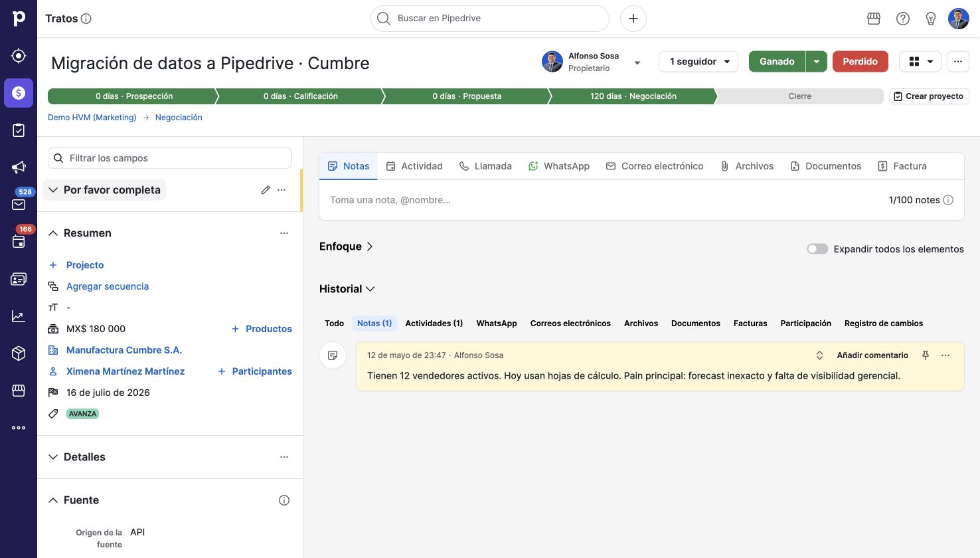
Task: Open Mail inbox icon with 528 badge
Action: coord(19,205)
